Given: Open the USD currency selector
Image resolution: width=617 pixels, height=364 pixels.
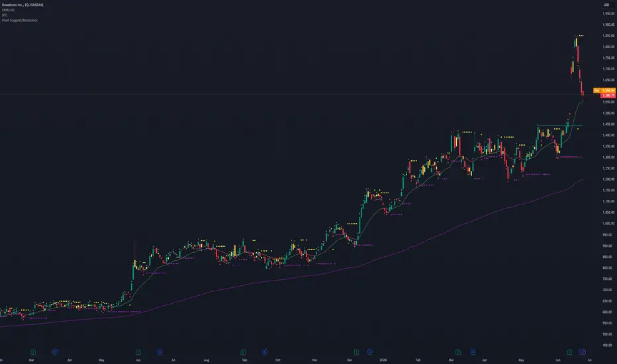Looking at the screenshot, I should tap(606, 5).
